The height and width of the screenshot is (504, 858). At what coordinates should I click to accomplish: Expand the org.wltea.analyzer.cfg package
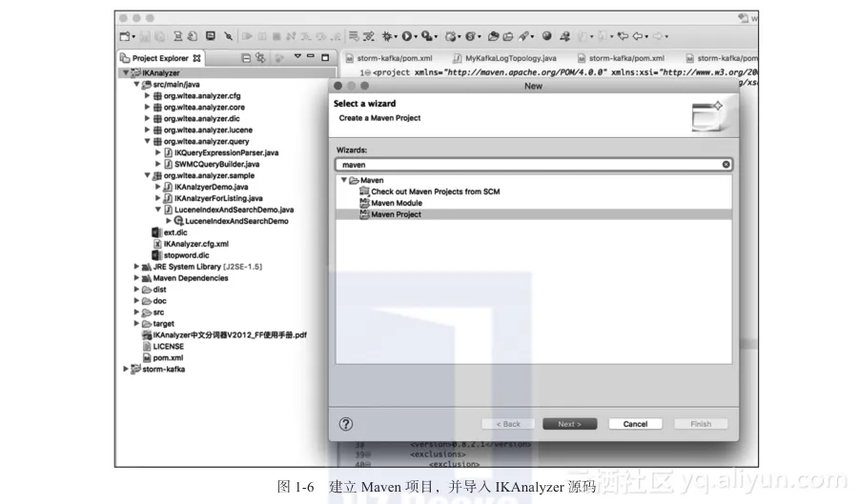(x=147, y=95)
